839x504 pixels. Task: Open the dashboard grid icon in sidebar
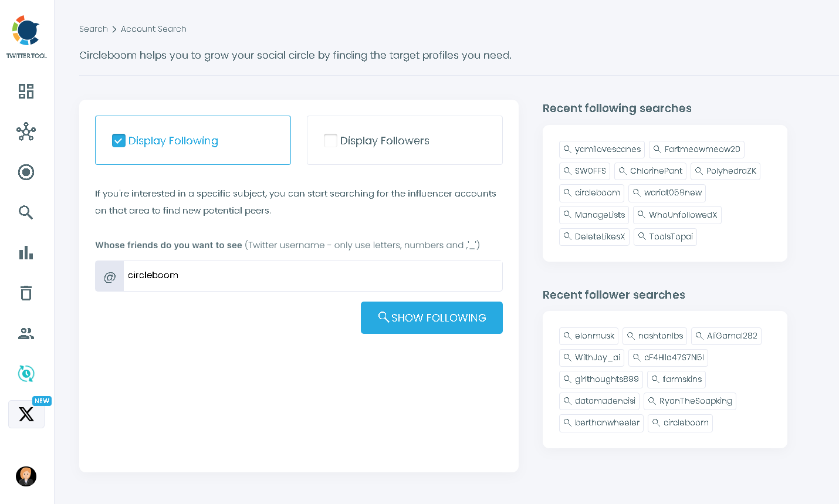click(26, 91)
